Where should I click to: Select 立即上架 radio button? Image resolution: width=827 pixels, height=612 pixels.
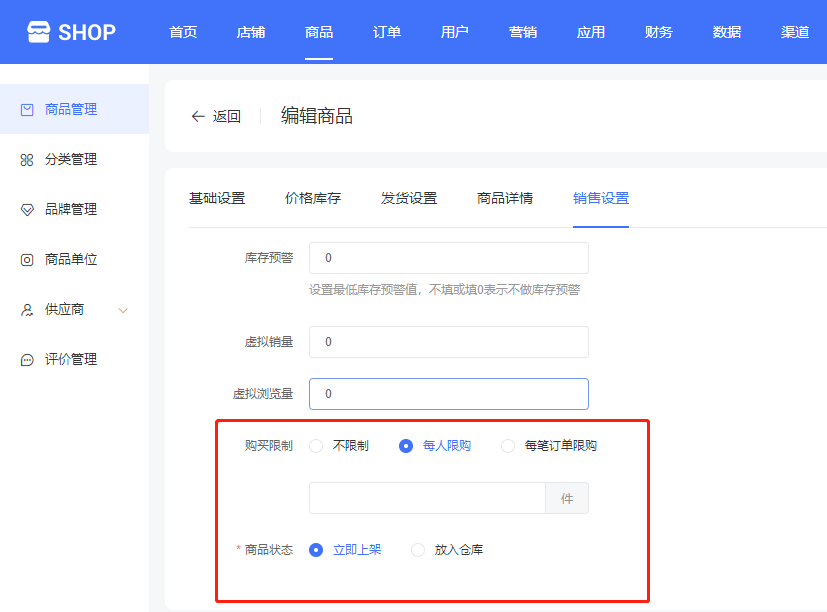316,550
